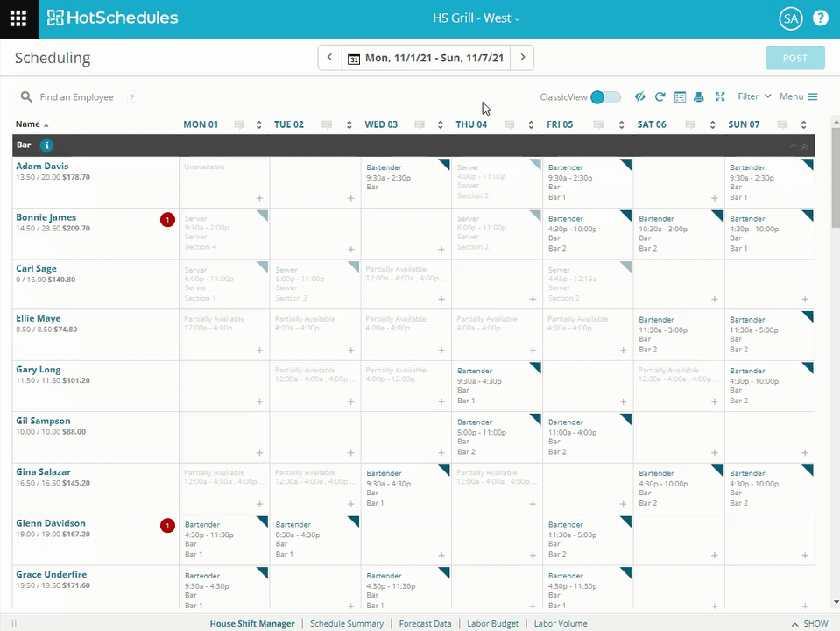The width and height of the screenshot is (840, 631).
Task: Open the HS Grill - West location dropdown
Action: click(x=476, y=18)
